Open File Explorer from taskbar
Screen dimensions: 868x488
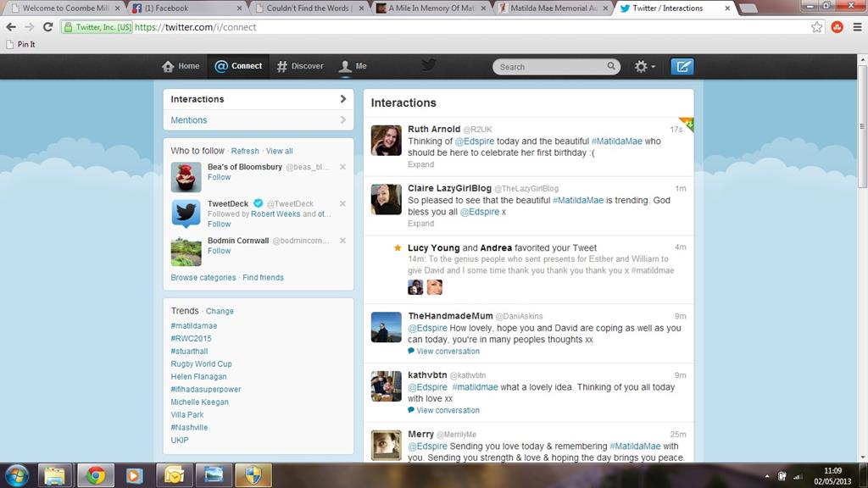coord(54,476)
